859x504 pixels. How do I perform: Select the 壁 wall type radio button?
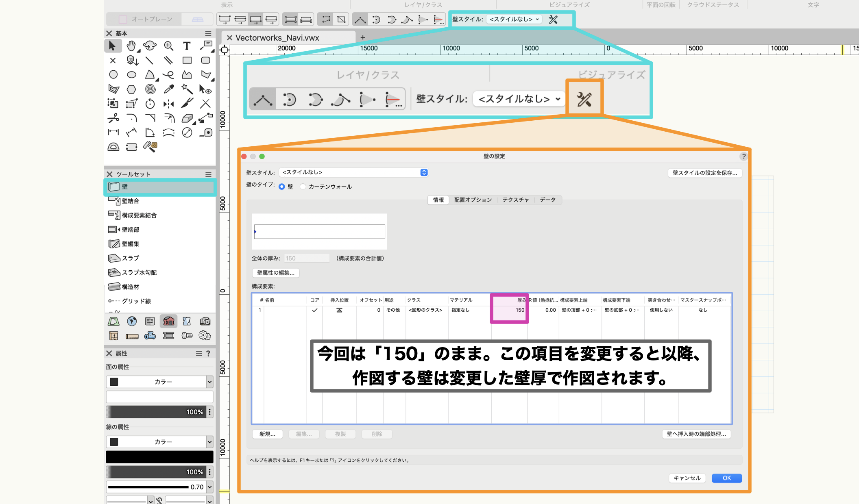click(281, 187)
